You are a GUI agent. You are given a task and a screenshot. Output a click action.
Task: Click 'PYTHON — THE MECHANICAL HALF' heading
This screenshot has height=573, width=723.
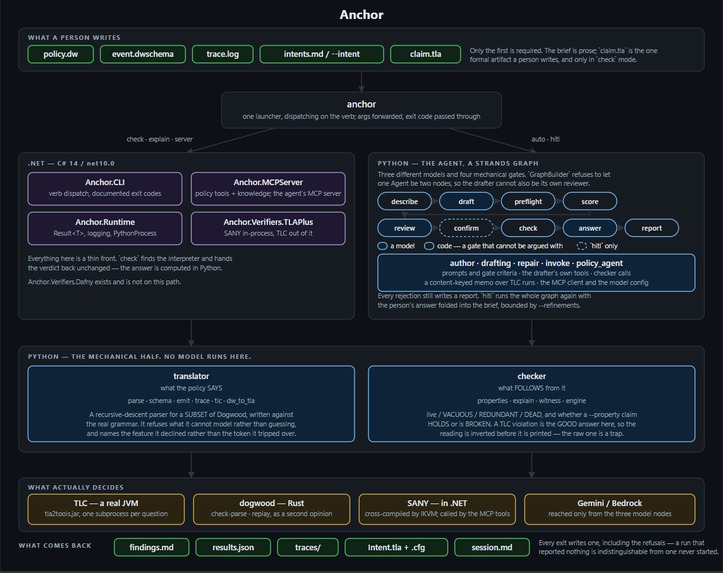tap(139, 357)
